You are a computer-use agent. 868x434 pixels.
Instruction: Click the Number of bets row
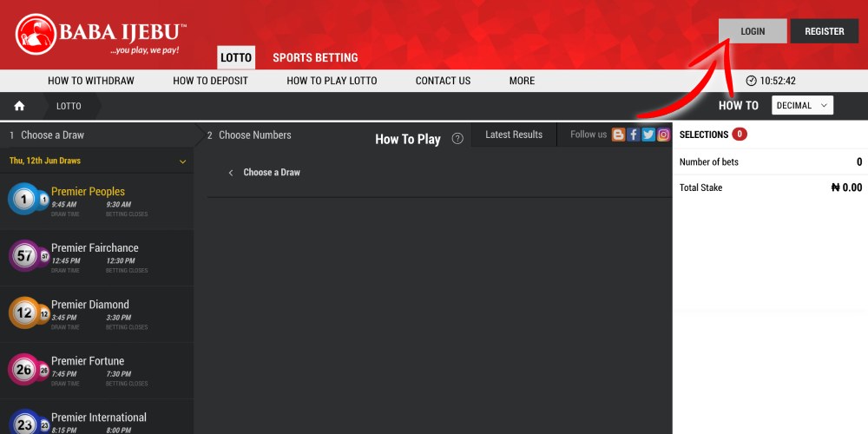pyautogui.click(x=770, y=161)
